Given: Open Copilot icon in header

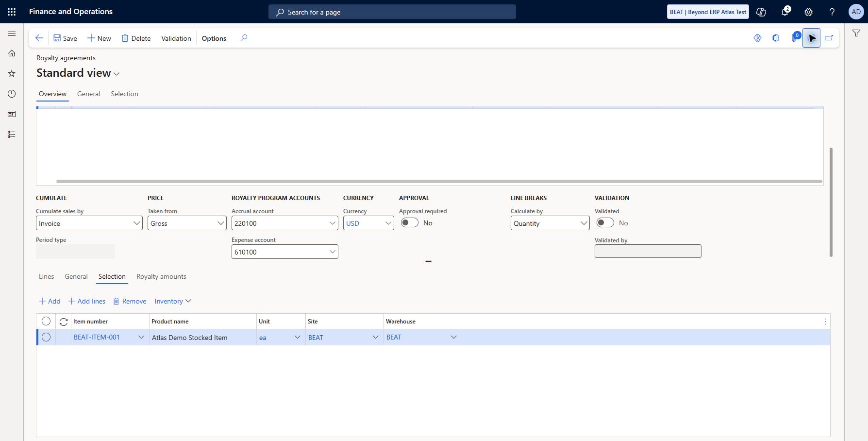Looking at the screenshot, I should (x=761, y=12).
